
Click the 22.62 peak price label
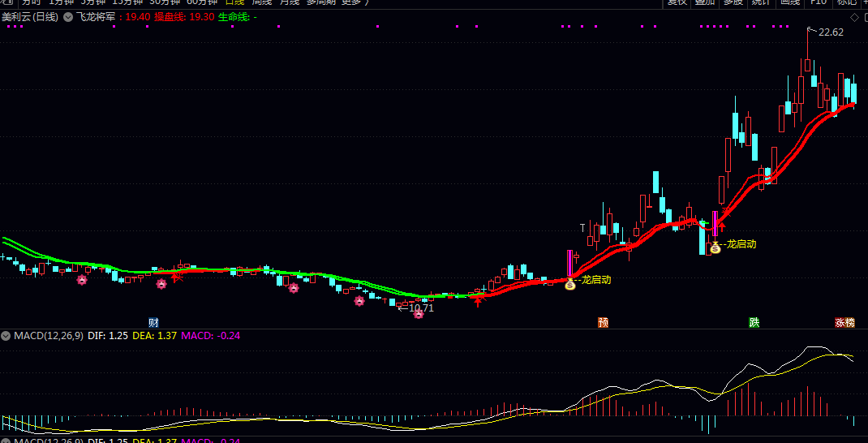[x=831, y=32]
